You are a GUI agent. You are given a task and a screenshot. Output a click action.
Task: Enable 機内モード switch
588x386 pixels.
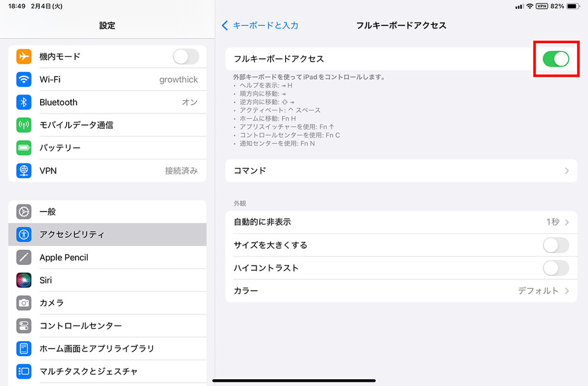point(186,57)
